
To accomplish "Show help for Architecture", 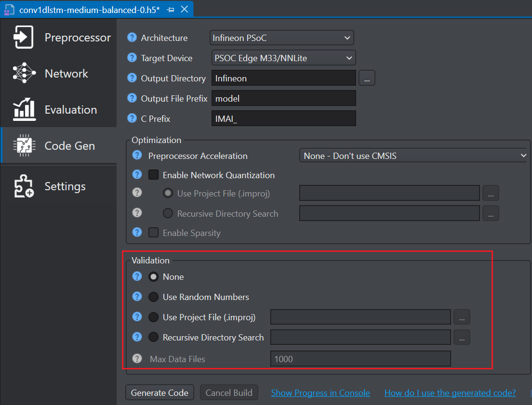I will (132, 37).
